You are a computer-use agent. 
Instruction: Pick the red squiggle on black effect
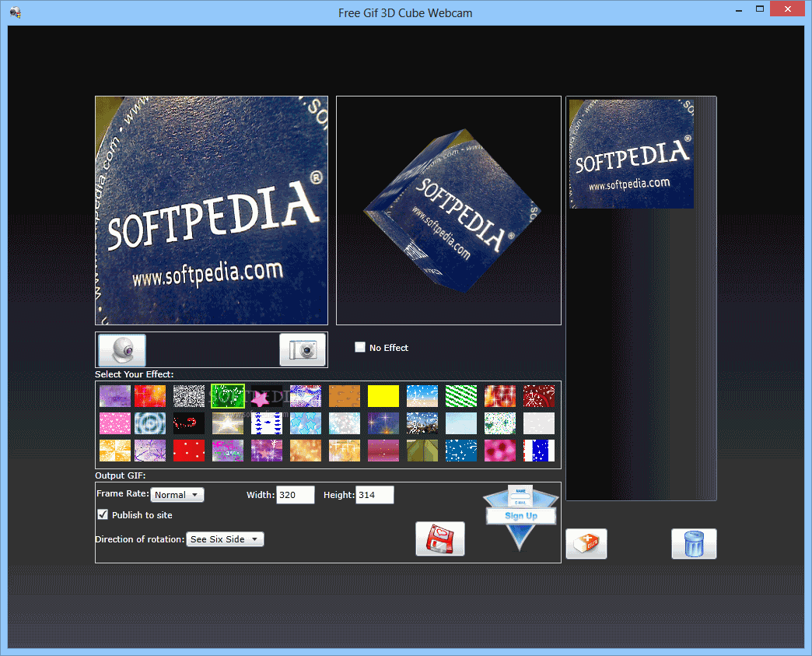(189, 423)
